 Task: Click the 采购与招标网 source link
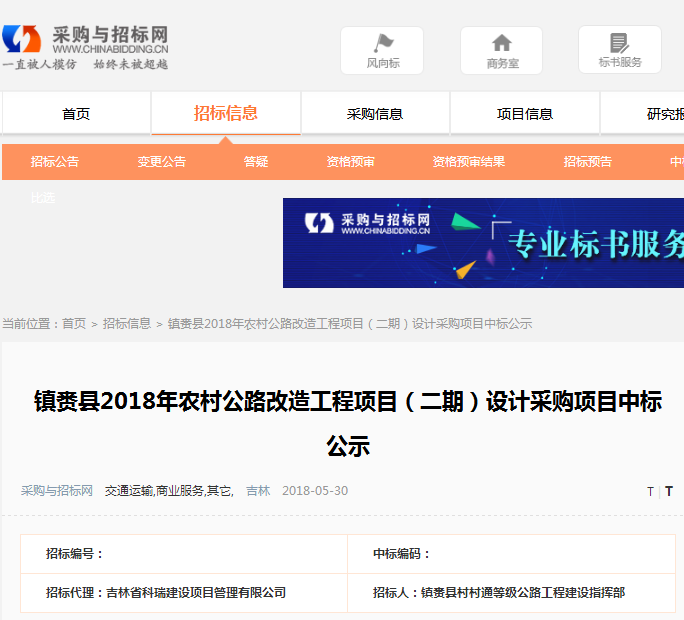click(57, 491)
